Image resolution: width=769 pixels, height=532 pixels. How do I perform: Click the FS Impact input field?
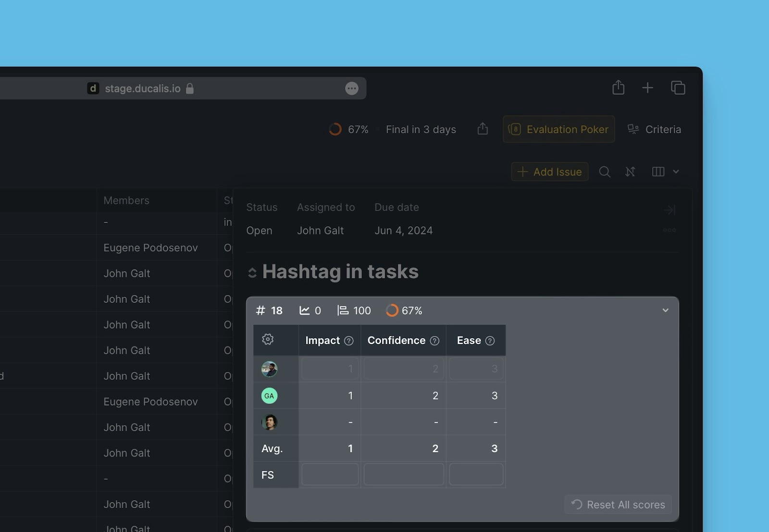point(330,474)
